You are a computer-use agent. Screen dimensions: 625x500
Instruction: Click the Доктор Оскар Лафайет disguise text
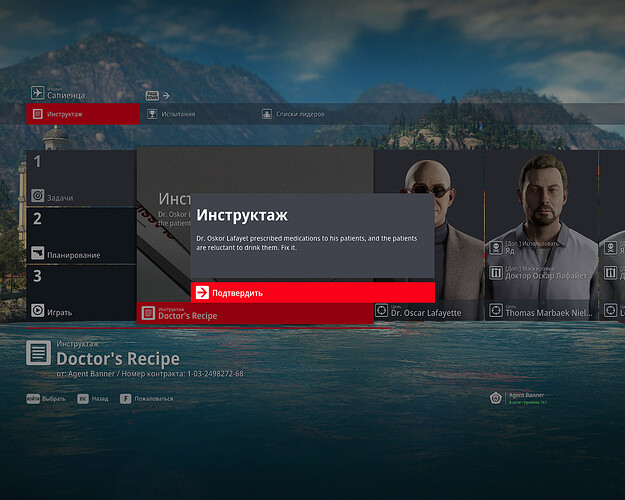click(546, 276)
